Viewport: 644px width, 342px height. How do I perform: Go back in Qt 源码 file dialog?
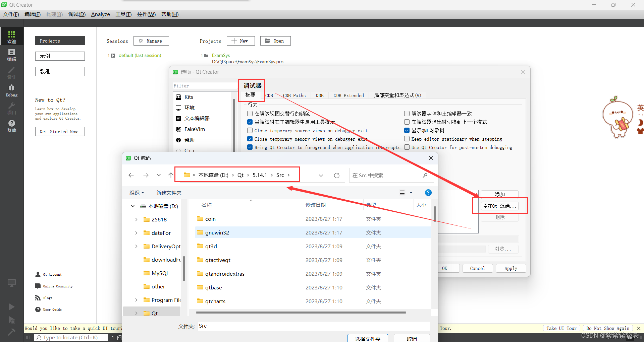131,175
